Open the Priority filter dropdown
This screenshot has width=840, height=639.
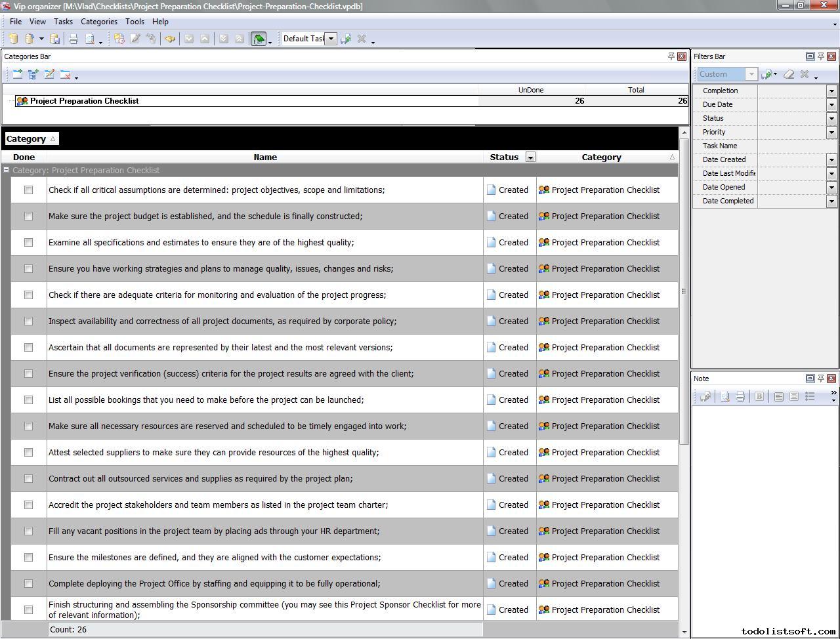point(831,133)
